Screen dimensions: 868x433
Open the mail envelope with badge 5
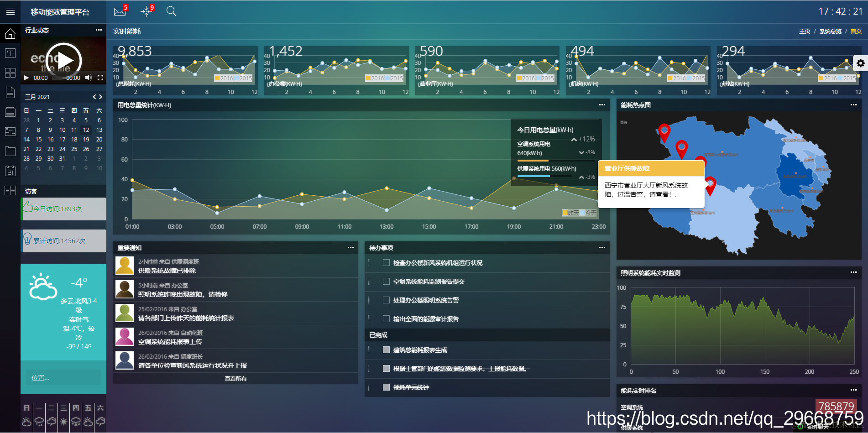click(x=120, y=11)
